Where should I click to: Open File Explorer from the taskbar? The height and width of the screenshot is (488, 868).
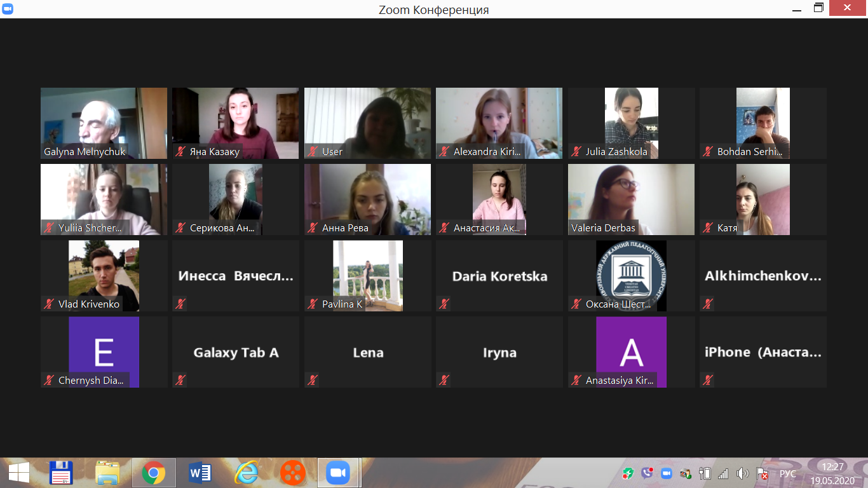107,473
